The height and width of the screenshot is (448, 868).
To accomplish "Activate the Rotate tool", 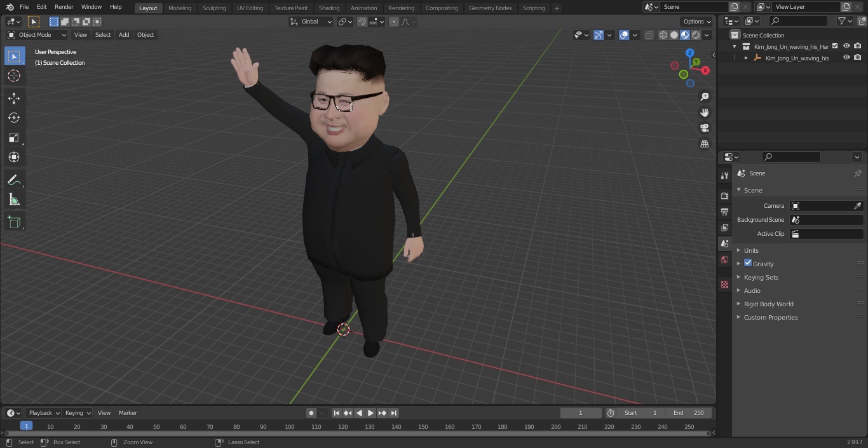I will (x=14, y=118).
